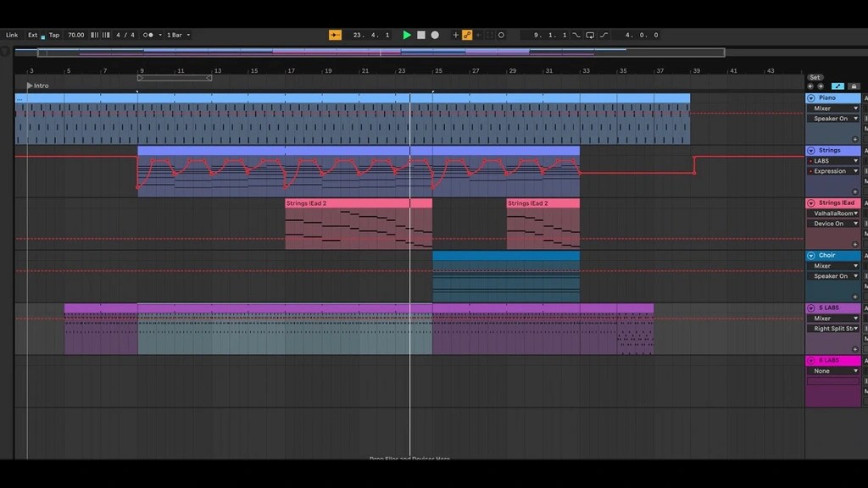Arm the Arrangement Record circle icon
The width and height of the screenshot is (868, 488).
(435, 35)
